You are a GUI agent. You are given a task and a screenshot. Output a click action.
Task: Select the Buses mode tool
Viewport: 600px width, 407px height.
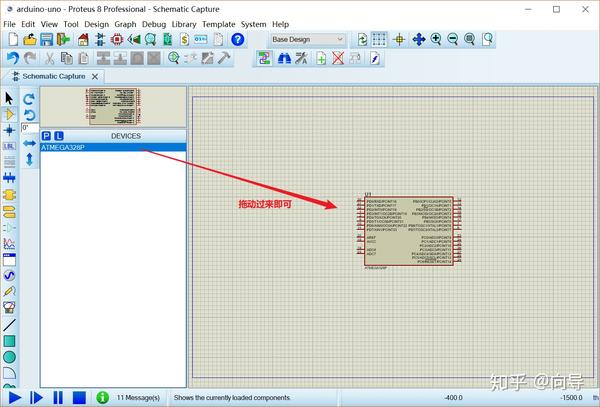tap(9, 178)
